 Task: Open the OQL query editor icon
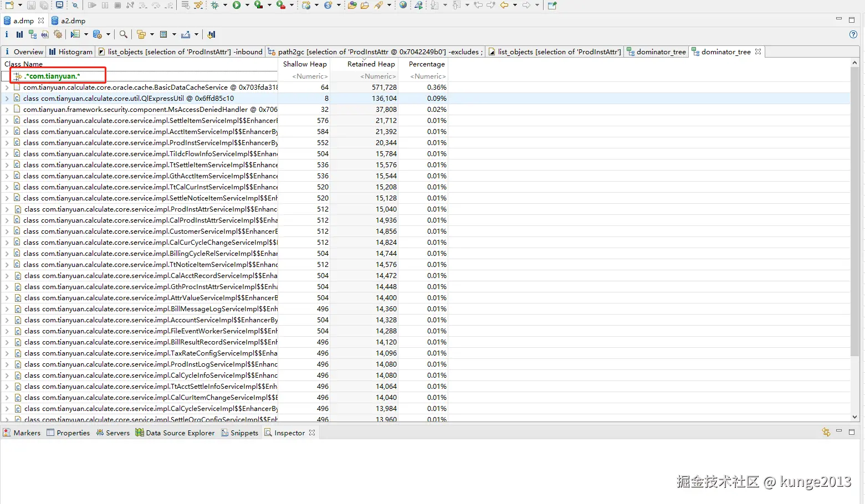(x=45, y=34)
